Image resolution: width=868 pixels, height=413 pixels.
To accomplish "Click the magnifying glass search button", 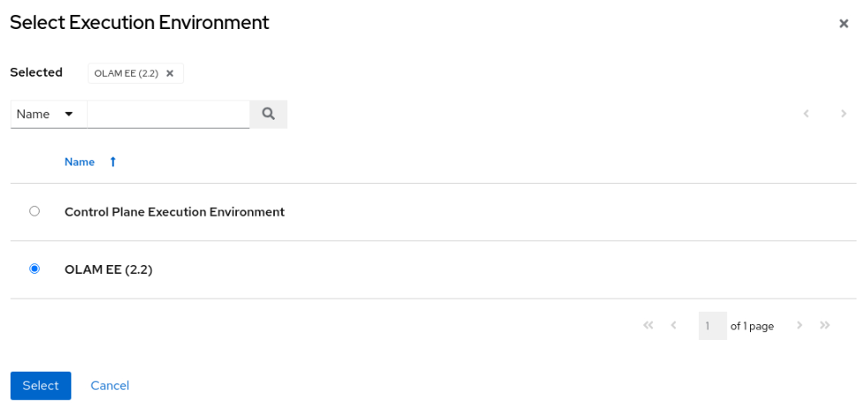I will click(x=269, y=114).
